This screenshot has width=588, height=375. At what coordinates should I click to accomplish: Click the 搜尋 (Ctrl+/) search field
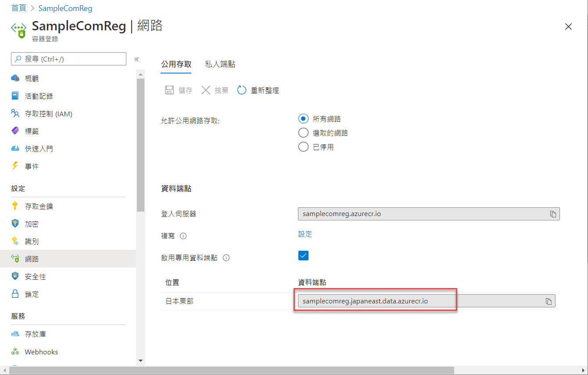[x=68, y=59]
